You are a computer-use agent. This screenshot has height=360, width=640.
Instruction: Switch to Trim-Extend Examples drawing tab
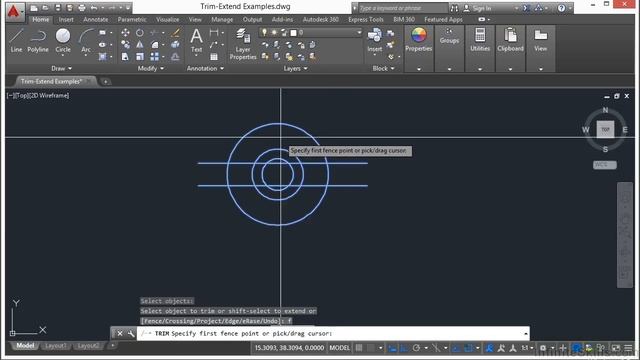click(x=51, y=81)
